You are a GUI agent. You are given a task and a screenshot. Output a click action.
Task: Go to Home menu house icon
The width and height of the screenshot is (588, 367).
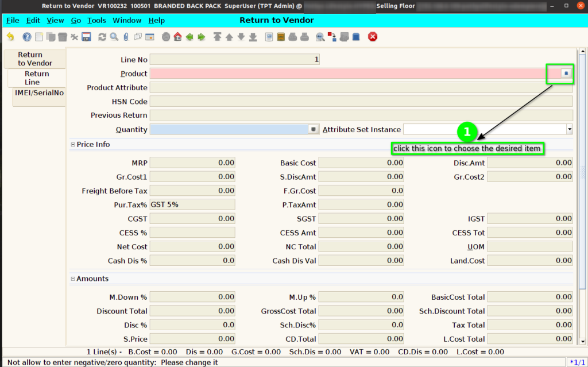(177, 37)
